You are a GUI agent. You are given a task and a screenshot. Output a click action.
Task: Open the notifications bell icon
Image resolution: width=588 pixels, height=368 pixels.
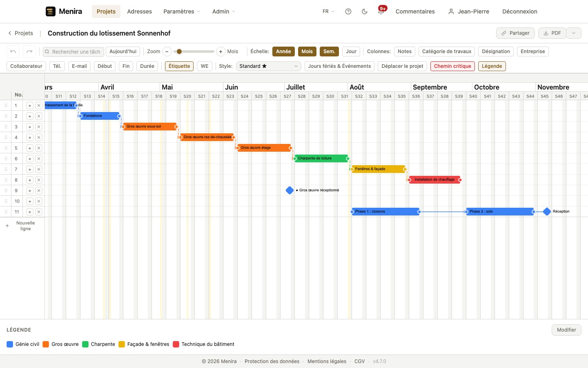click(381, 11)
